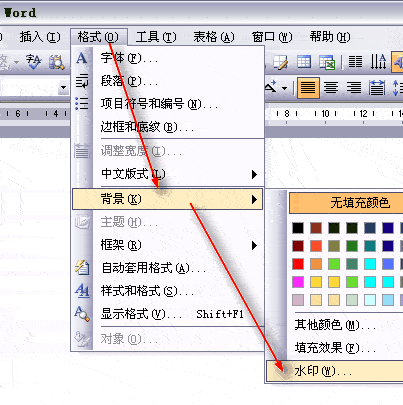Choose 其他颜色(M)... in the background submenu
The width and height of the screenshot is (403, 405).
[x=334, y=325]
